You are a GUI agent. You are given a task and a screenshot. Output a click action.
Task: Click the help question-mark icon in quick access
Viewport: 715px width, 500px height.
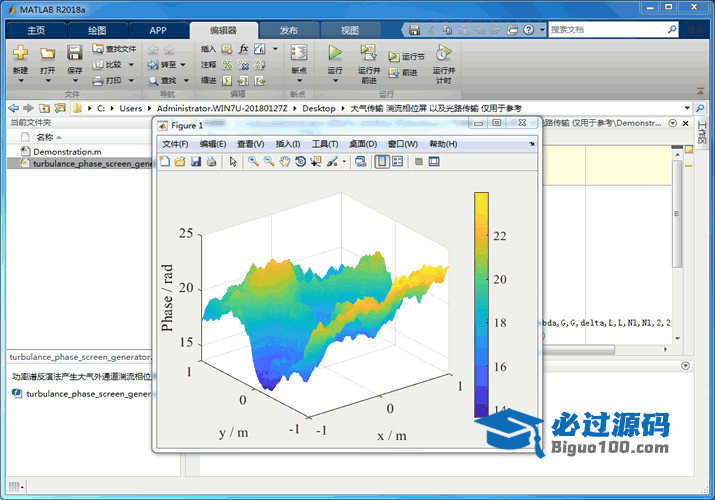coord(528,30)
